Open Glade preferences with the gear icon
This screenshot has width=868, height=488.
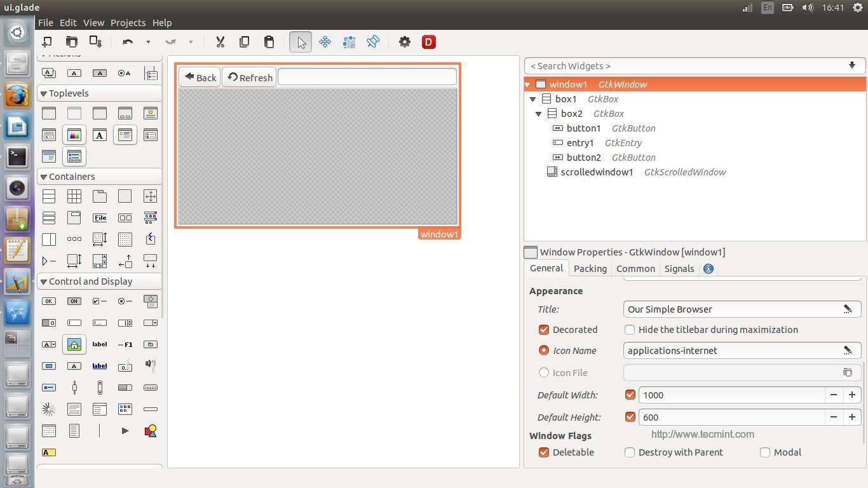click(405, 42)
